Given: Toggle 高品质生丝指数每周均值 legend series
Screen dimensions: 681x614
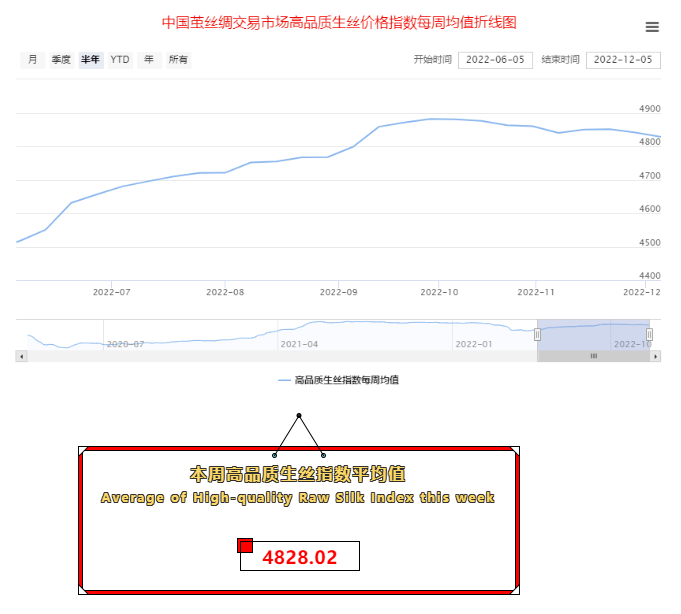Looking at the screenshot, I should click(340, 380).
